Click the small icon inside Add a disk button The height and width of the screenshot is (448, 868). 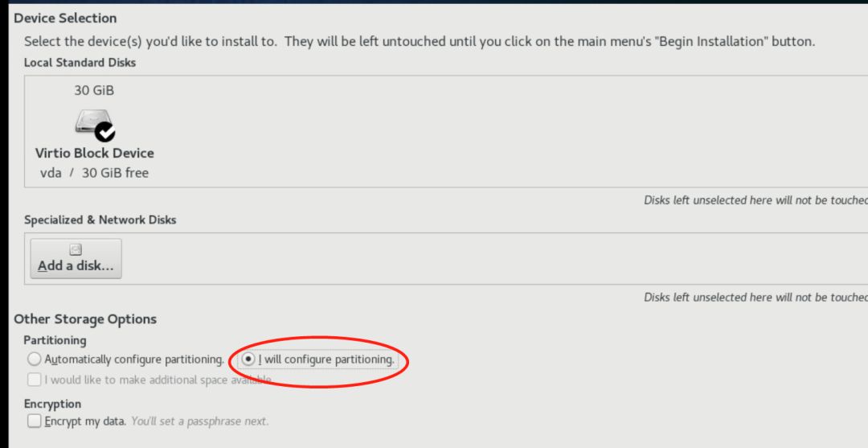[76, 249]
